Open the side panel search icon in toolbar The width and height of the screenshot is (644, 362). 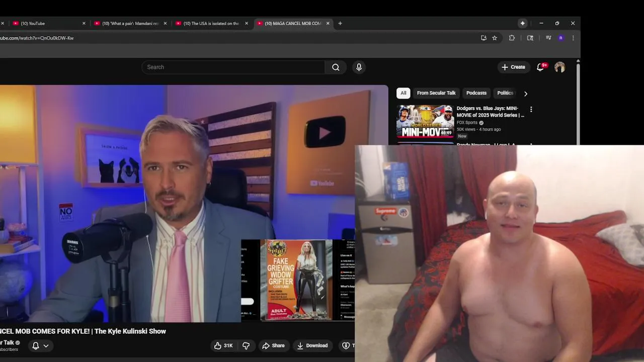coord(530,38)
